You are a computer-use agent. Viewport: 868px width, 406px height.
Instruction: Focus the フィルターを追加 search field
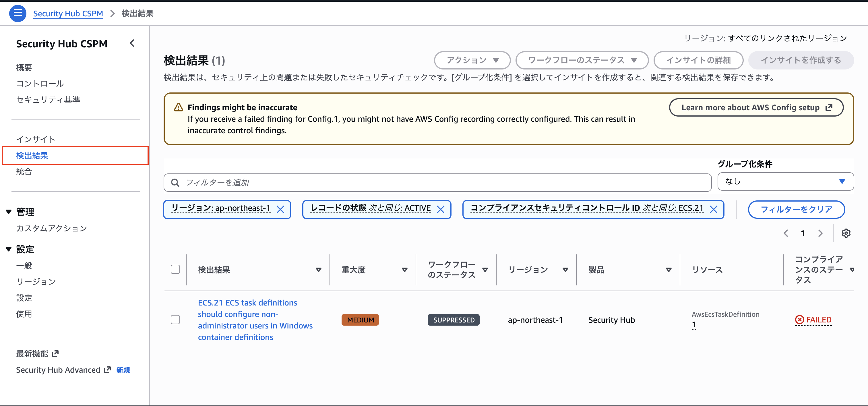click(x=437, y=183)
